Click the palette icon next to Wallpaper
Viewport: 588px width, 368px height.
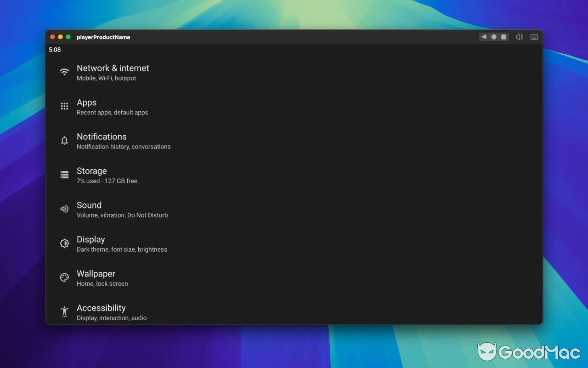[64, 277]
